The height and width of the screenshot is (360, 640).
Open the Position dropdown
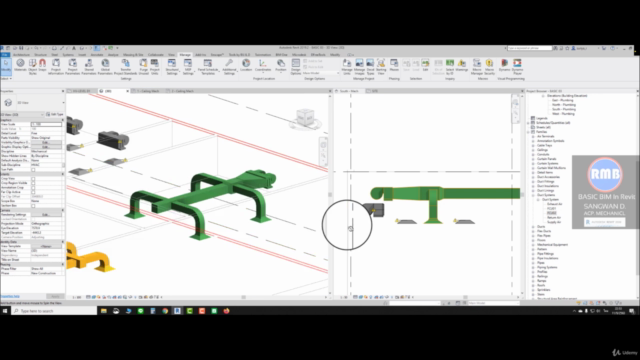click(281, 65)
